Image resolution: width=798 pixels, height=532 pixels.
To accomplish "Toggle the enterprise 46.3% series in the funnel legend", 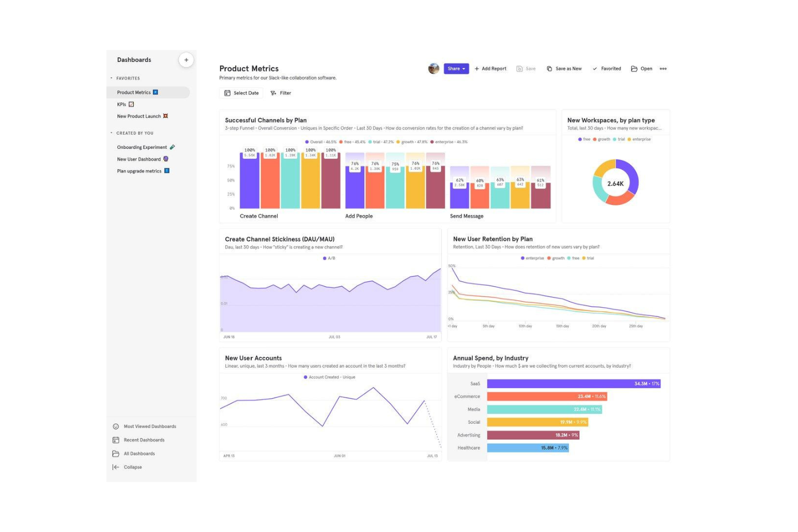I will [449, 142].
